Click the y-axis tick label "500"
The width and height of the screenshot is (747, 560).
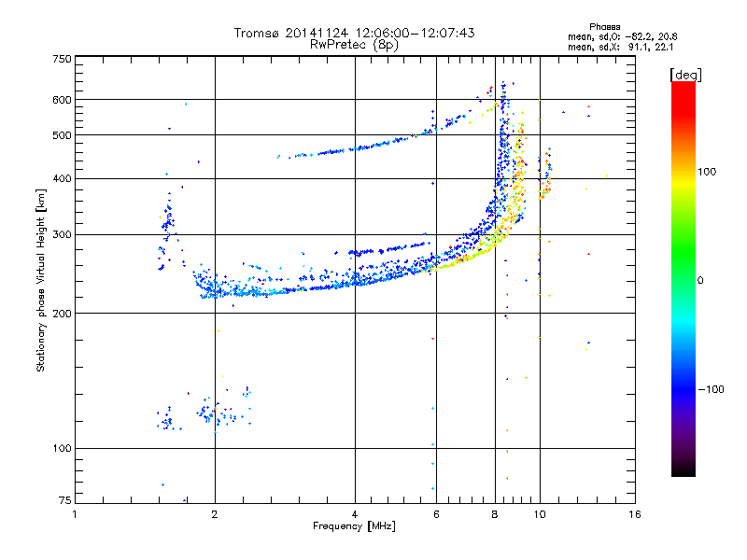tap(62, 135)
